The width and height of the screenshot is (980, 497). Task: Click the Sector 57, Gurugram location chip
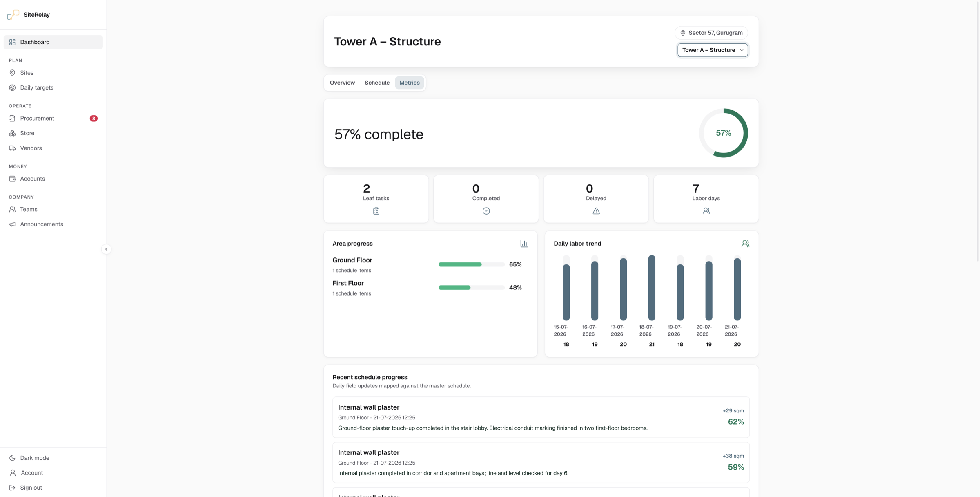coord(711,33)
